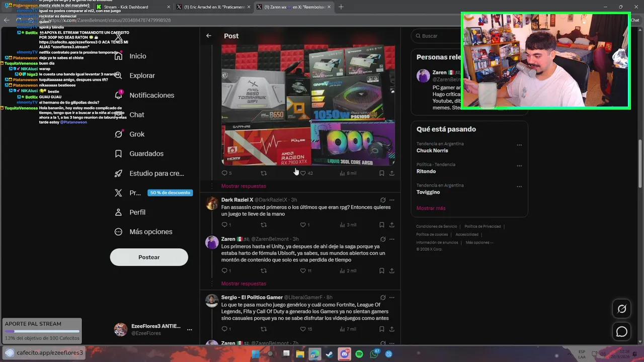Show hidden system tray icons chevron

(569, 354)
